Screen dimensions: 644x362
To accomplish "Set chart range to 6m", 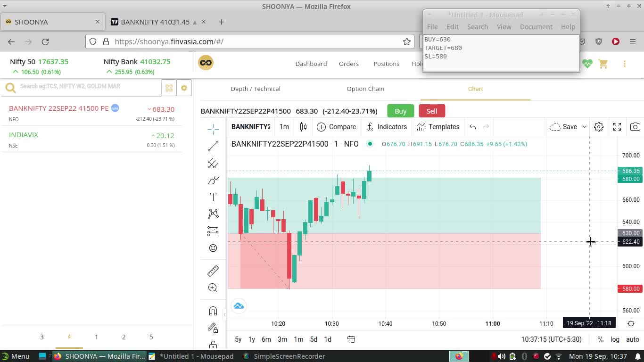I will pyautogui.click(x=266, y=339).
